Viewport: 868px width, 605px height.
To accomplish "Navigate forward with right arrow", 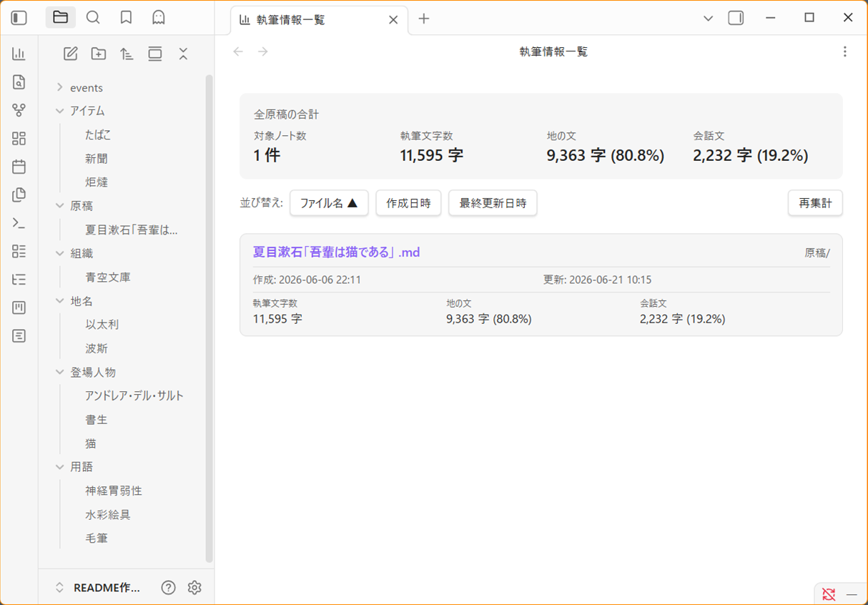I will coord(263,51).
